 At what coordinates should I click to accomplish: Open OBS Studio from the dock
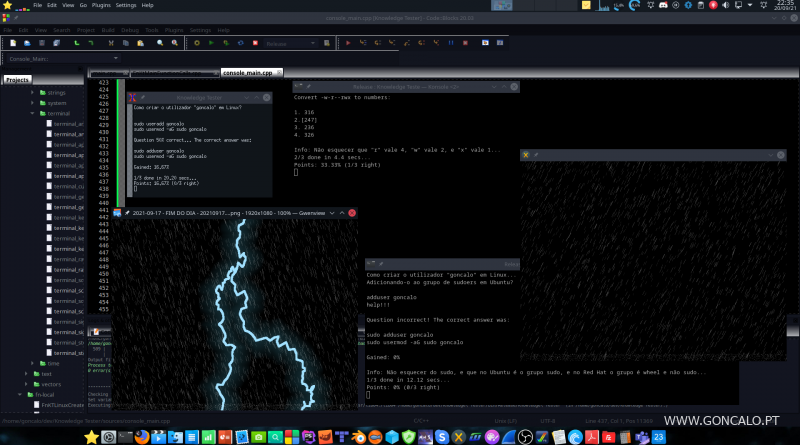527,437
